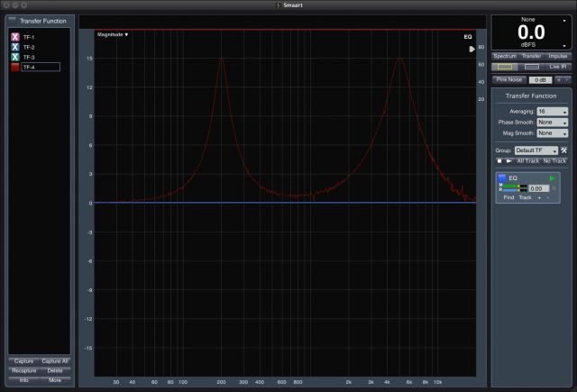Viewport: 577px width, 392px height.
Task: Open the Group Default TF dropdown
Action: pos(536,150)
